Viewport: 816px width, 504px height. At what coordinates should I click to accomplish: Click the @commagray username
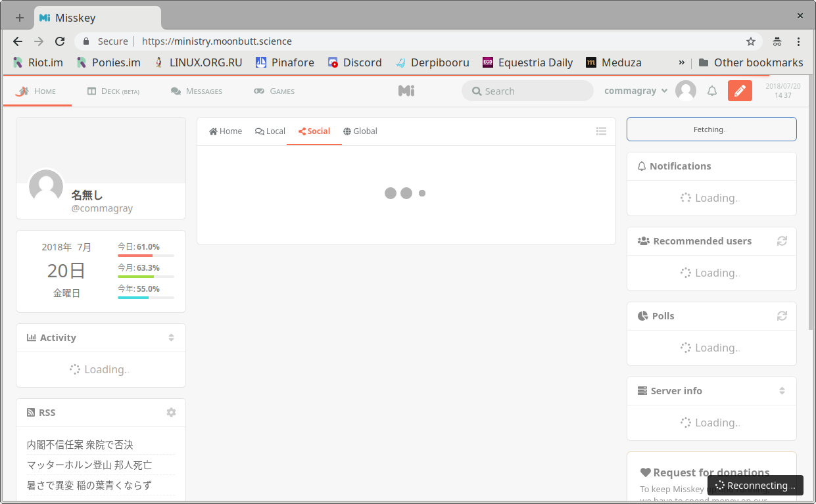coord(102,208)
